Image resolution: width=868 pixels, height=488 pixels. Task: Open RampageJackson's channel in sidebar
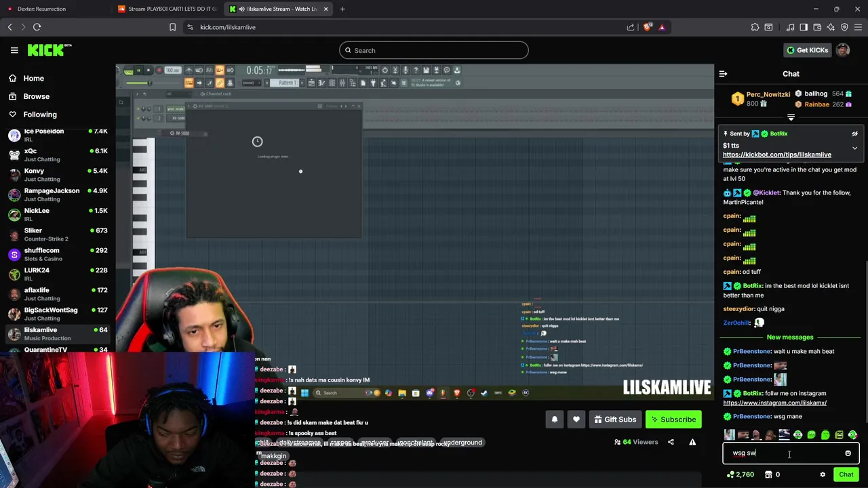click(57, 195)
